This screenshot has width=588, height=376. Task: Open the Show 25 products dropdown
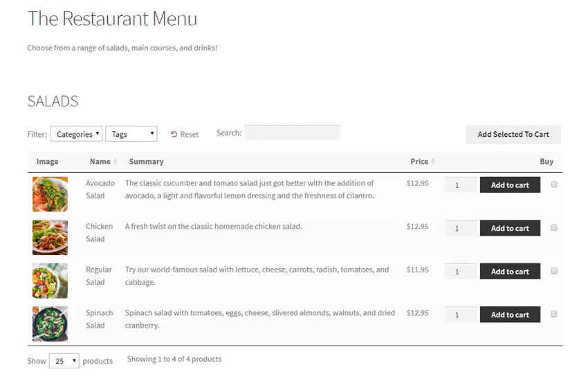pyautogui.click(x=64, y=361)
